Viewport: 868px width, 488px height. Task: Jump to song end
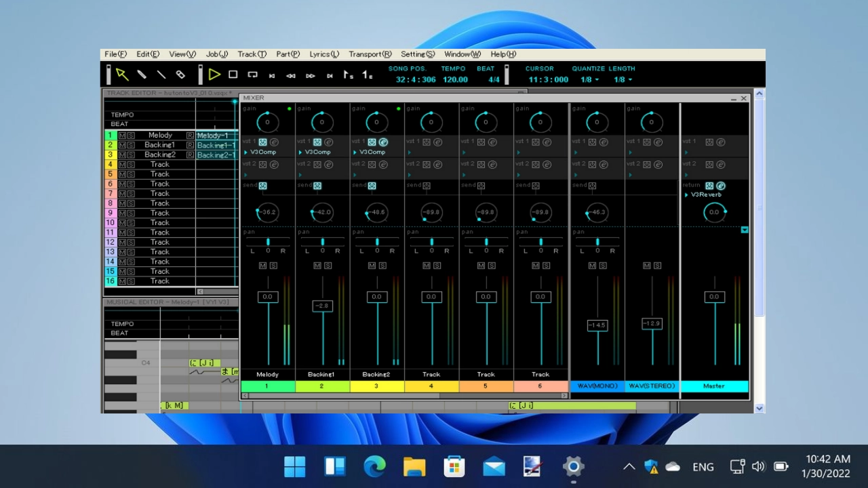coord(330,76)
